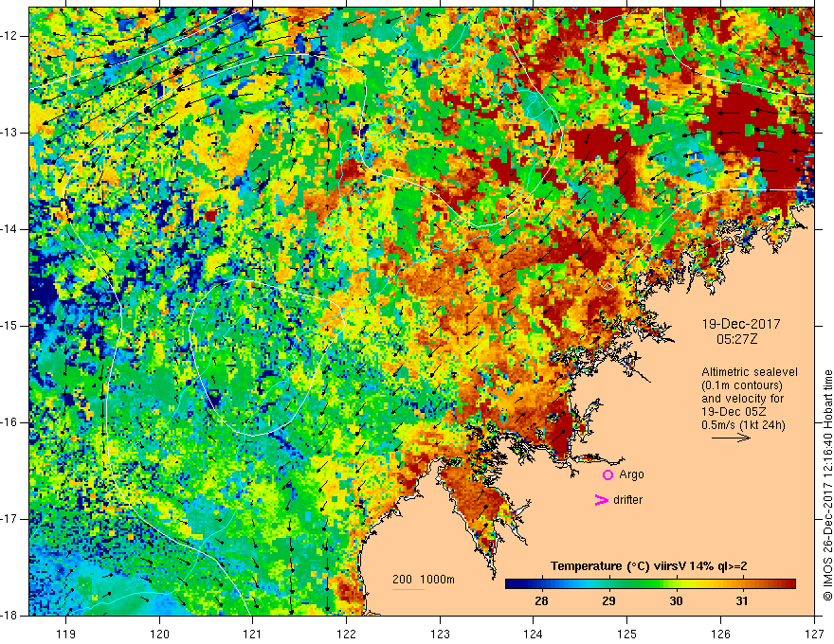The width and height of the screenshot is (834, 644).
Task: Click longitude axis label 127
Action: (814, 634)
